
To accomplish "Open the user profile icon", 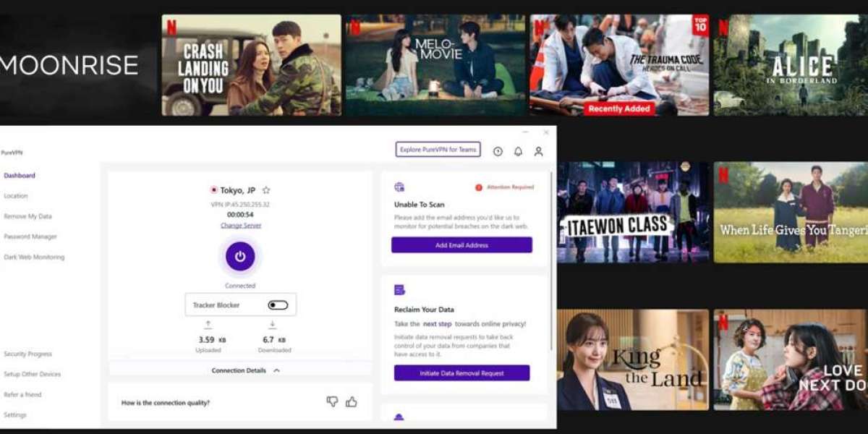I will click(537, 150).
